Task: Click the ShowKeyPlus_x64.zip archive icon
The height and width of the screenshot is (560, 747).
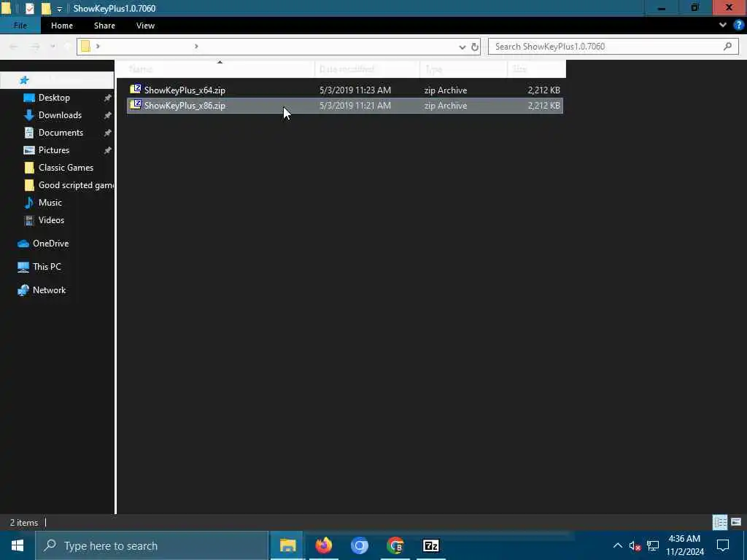Action: coord(136,89)
